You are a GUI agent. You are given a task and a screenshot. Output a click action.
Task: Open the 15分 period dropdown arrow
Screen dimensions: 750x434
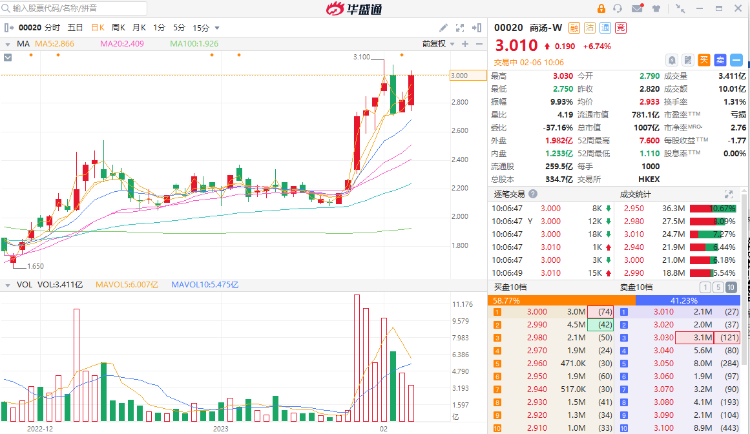tap(217, 28)
